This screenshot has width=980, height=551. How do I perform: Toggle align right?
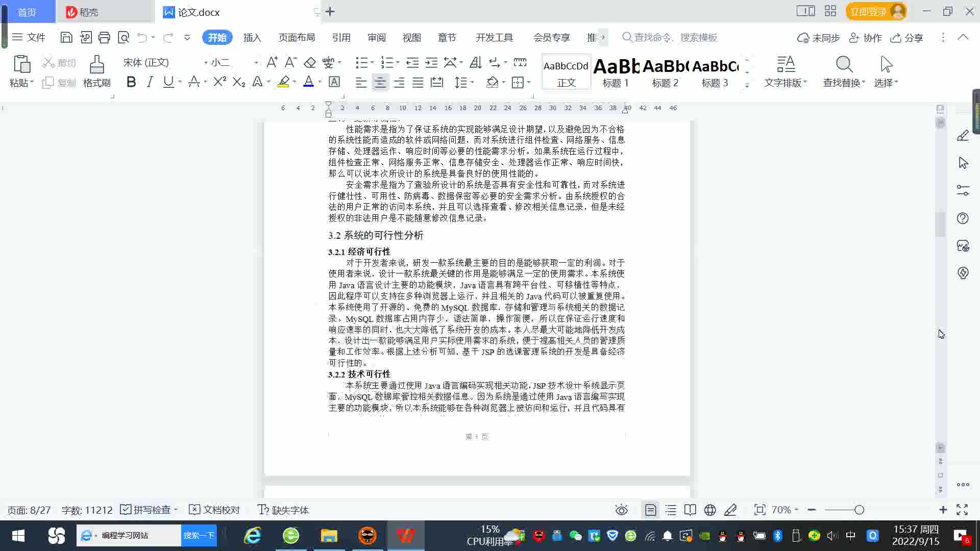(x=399, y=82)
